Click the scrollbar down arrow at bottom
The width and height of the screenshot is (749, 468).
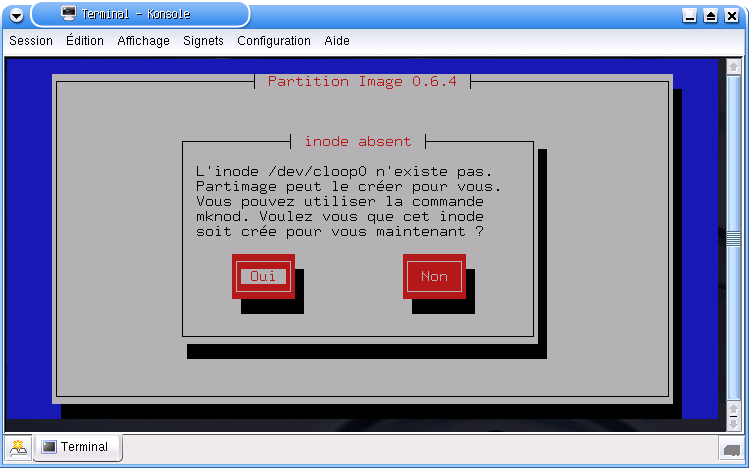[x=733, y=424]
